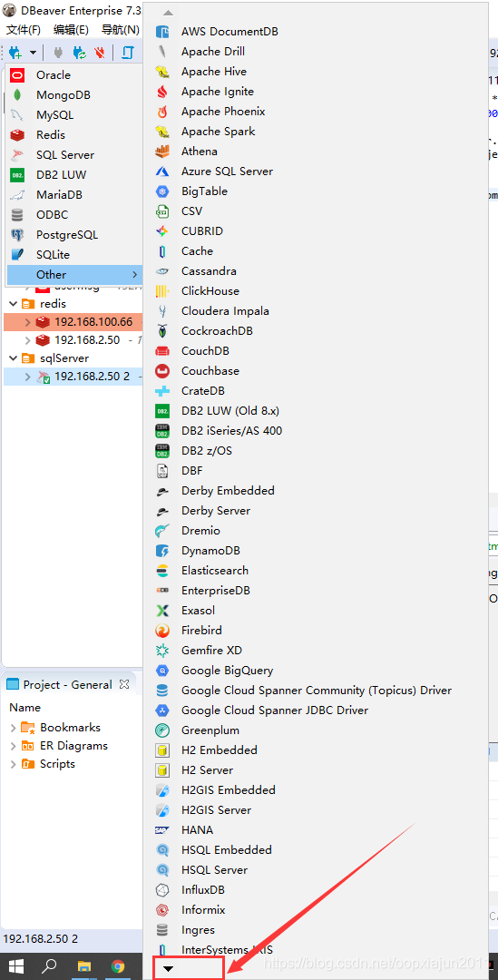Image resolution: width=498 pixels, height=980 pixels.
Task: Select MongoDB from the connection menu
Action: point(74,95)
